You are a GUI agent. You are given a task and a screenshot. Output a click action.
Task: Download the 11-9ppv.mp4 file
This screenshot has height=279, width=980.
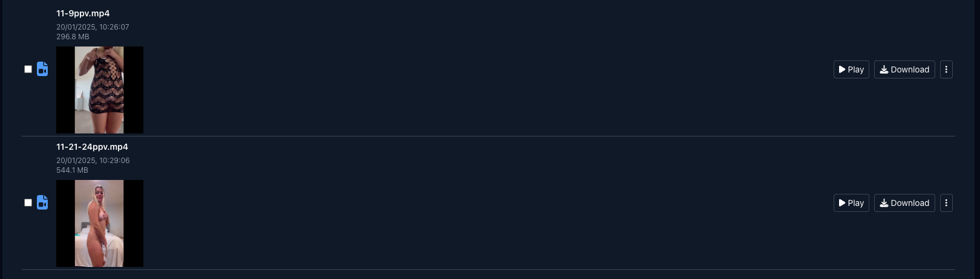coord(904,69)
